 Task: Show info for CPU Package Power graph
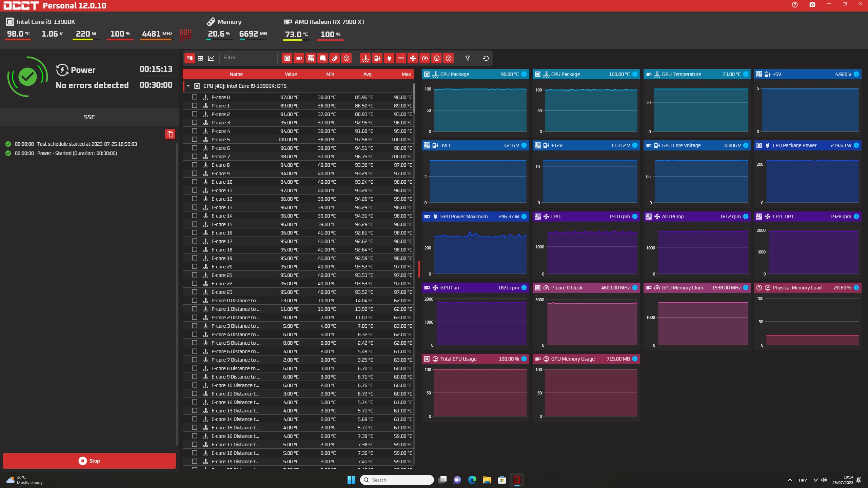(x=856, y=145)
